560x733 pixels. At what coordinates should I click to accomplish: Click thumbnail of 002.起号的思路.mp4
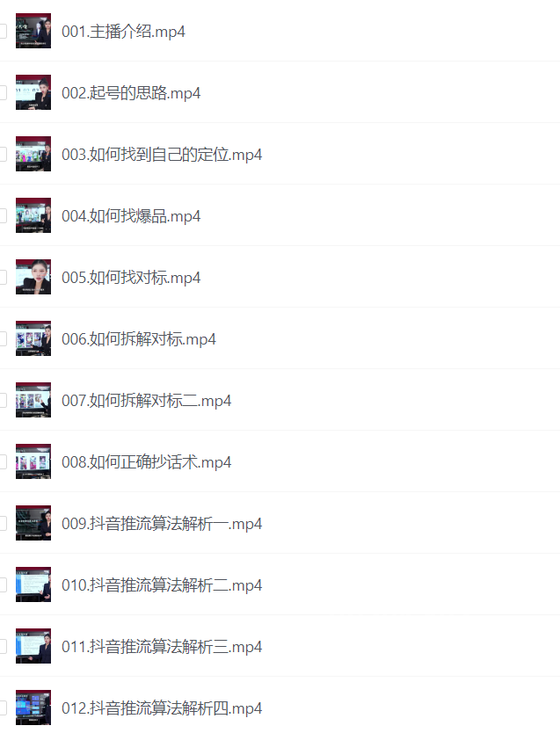(x=33, y=92)
